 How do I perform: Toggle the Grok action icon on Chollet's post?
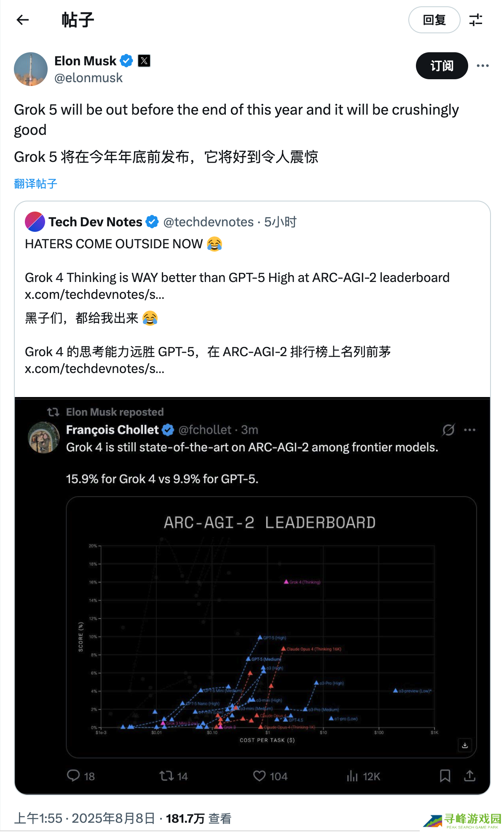448,430
